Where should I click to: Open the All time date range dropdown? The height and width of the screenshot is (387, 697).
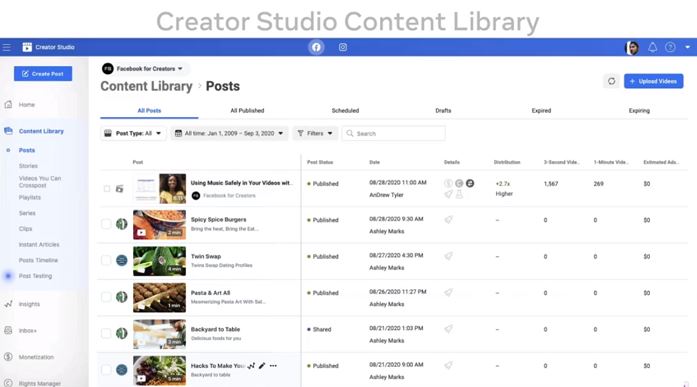click(229, 133)
